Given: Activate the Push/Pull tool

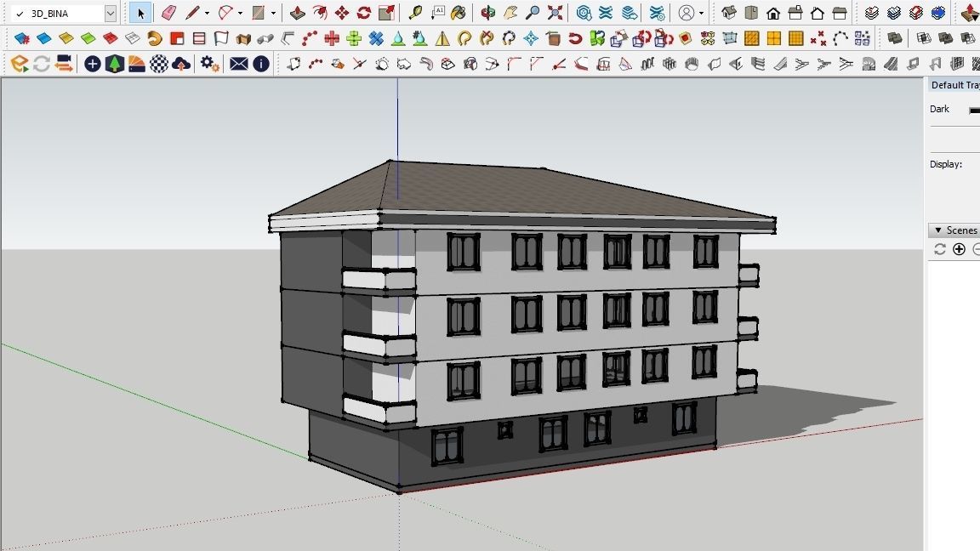Looking at the screenshot, I should 298,13.
